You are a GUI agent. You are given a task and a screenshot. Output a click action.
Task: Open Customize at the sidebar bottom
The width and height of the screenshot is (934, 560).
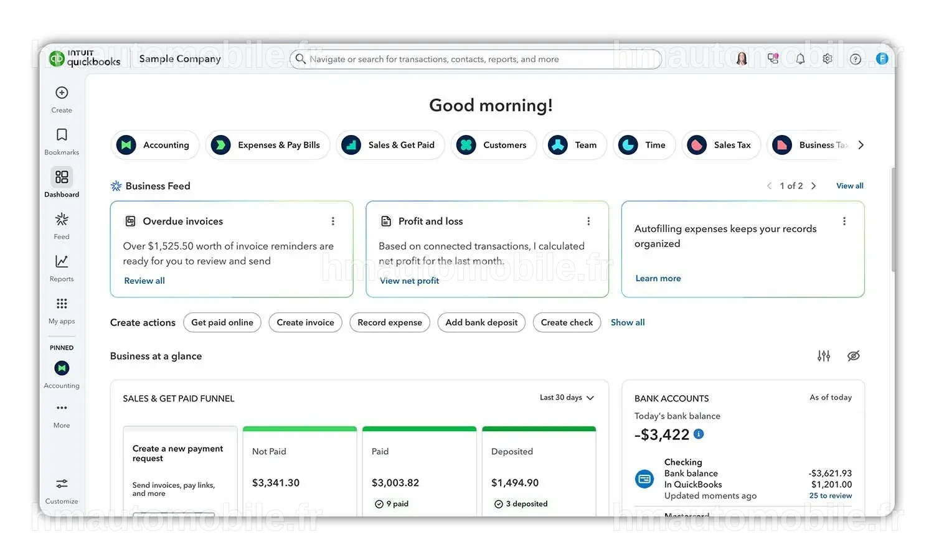point(62,491)
